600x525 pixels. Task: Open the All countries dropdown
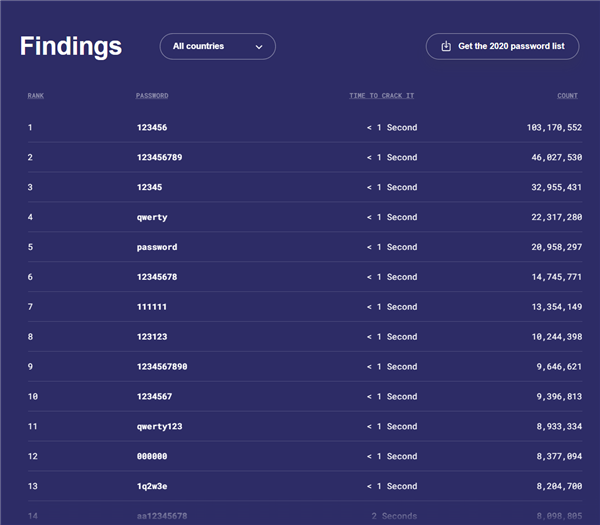point(217,46)
